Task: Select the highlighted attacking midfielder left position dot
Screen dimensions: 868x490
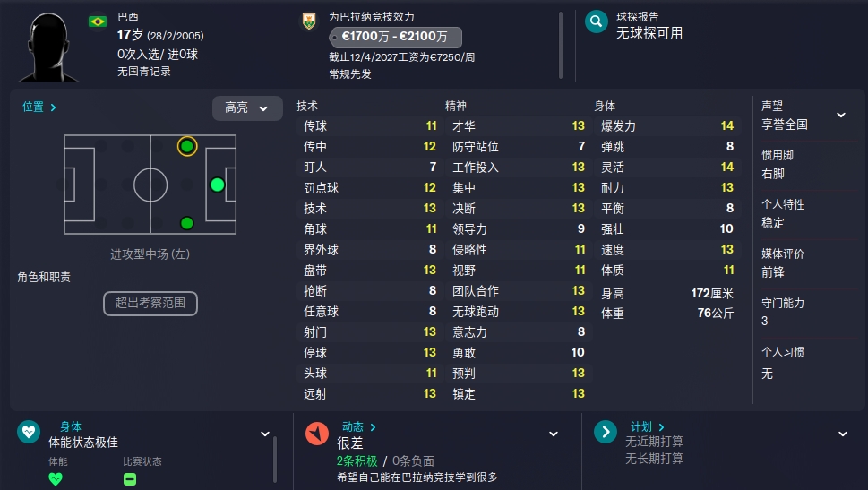Action: pos(187,146)
